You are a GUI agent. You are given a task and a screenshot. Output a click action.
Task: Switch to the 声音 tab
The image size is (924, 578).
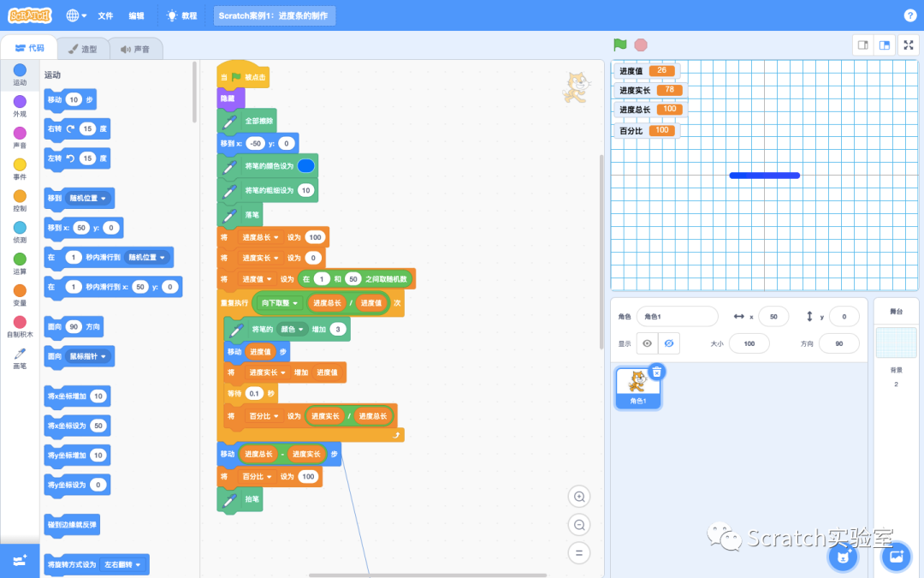click(x=135, y=49)
